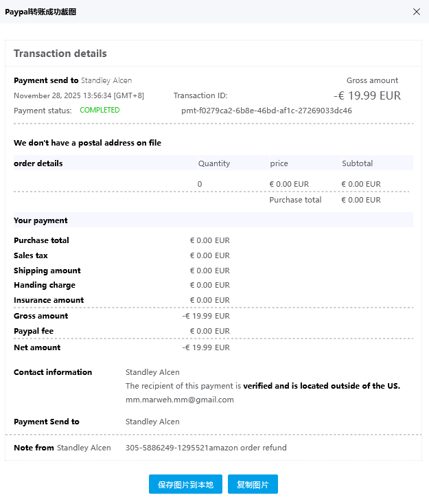Viewport: 429px width, 504px height.
Task: Click the 复制图片 button
Action: click(x=253, y=484)
